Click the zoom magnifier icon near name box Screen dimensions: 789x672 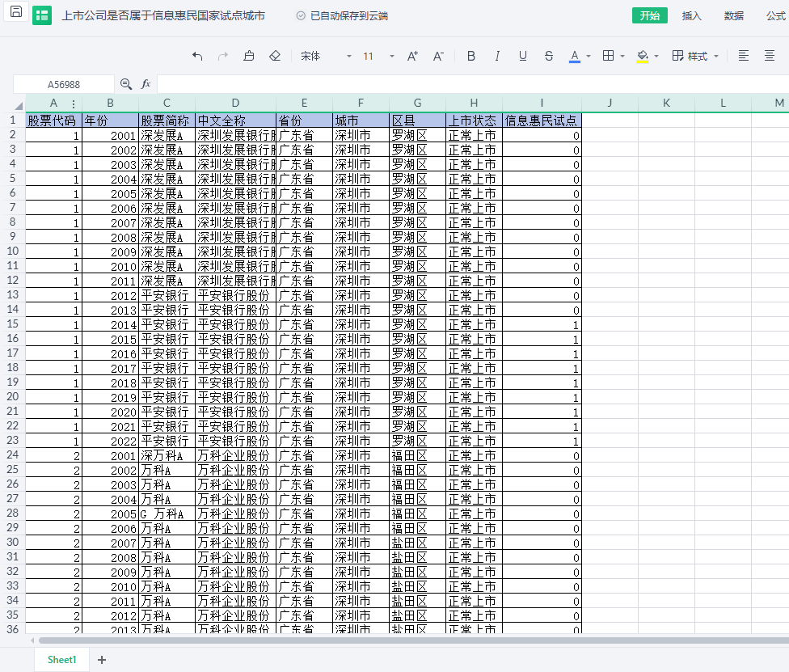click(x=126, y=84)
